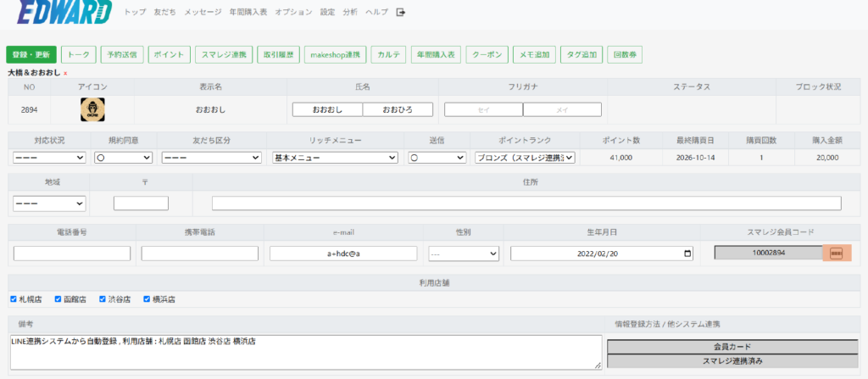The width and height of the screenshot is (868, 379).
Task: Select the 性別 dropdown
Action: point(464,254)
